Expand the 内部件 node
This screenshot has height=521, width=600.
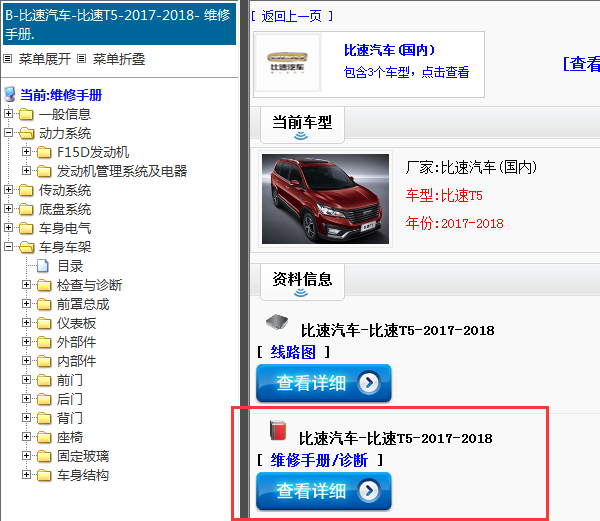click(x=26, y=361)
